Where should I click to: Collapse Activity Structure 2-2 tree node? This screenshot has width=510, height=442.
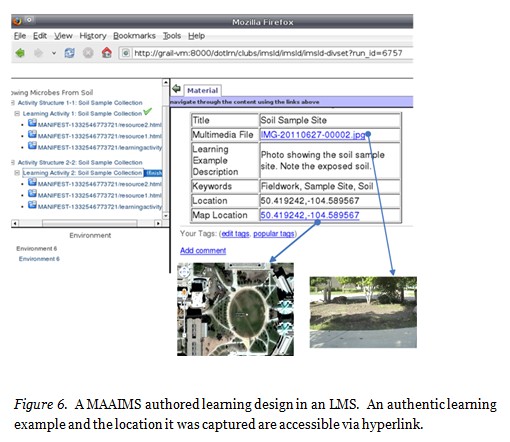(x=13, y=162)
